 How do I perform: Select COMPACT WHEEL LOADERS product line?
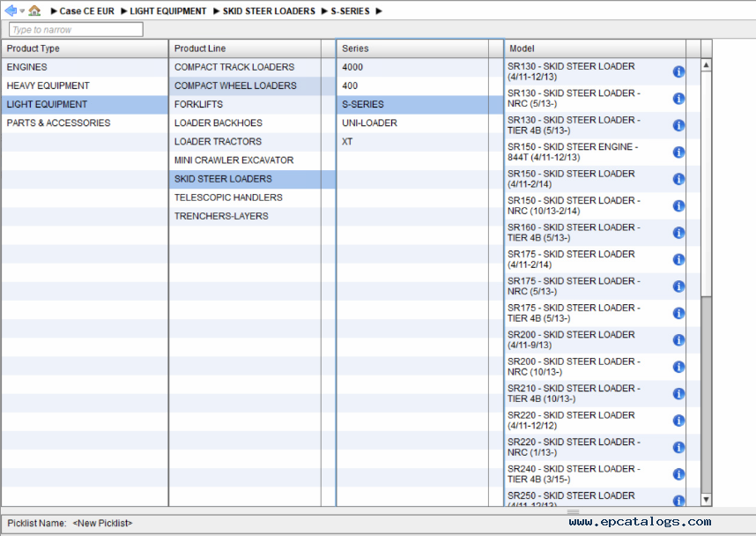252,86
